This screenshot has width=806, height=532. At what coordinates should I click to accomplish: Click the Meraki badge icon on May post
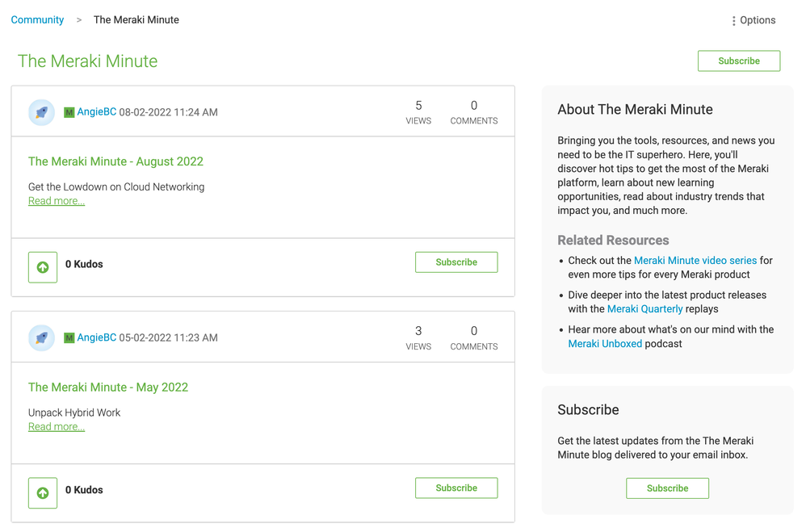tap(69, 338)
